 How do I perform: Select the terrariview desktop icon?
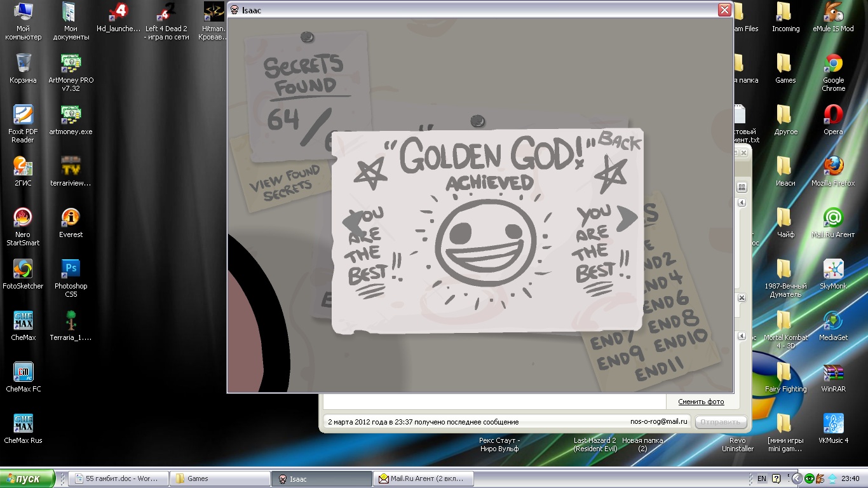pyautogui.click(x=71, y=172)
